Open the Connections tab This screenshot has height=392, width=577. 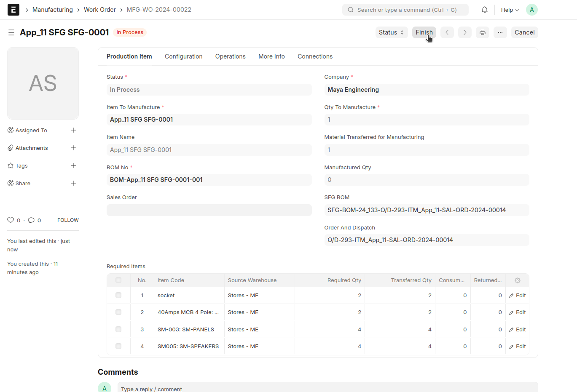(x=315, y=56)
